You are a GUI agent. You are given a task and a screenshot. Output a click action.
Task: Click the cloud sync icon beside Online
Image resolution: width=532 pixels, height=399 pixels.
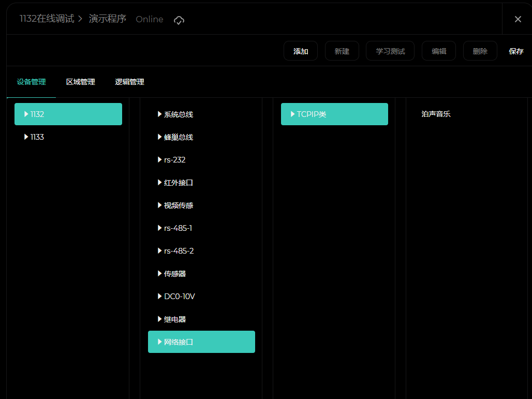pyautogui.click(x=179, y=20)
